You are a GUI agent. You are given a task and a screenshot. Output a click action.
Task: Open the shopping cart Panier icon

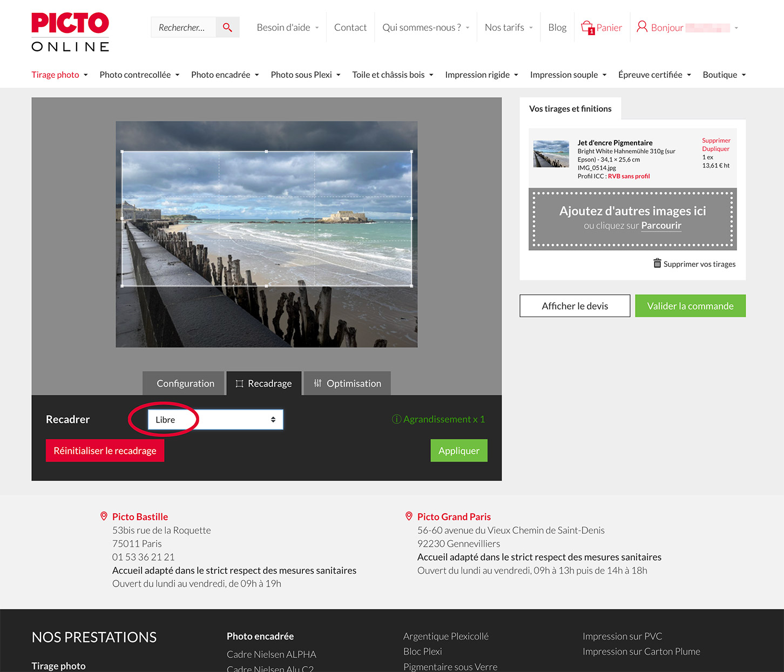point(587,27)
